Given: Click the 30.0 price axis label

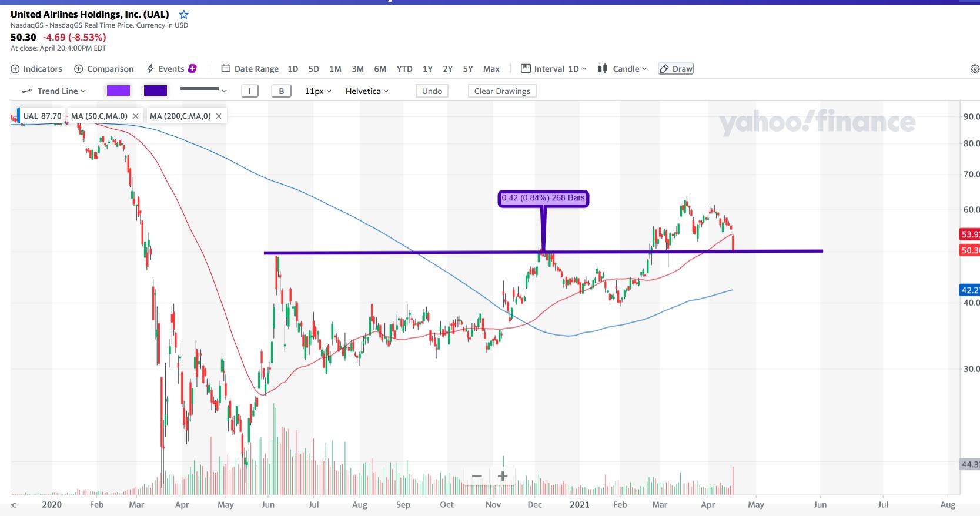Looking at the screenshot, I should (x=971, y=369).
